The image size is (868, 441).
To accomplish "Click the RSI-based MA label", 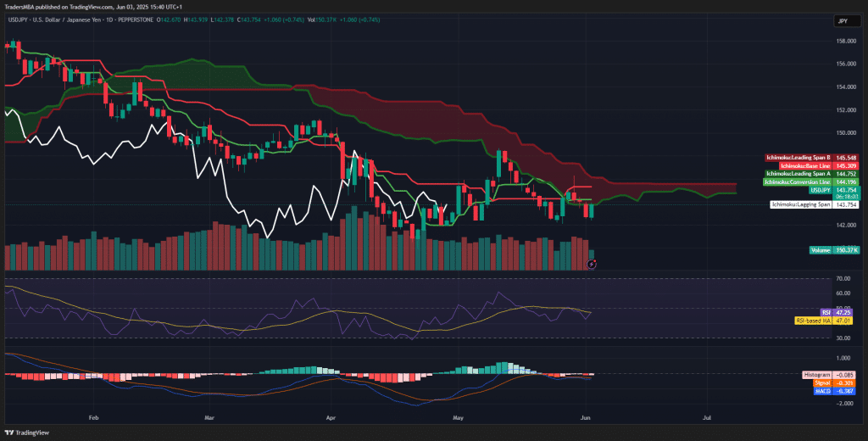I will [x=812, y=321].
